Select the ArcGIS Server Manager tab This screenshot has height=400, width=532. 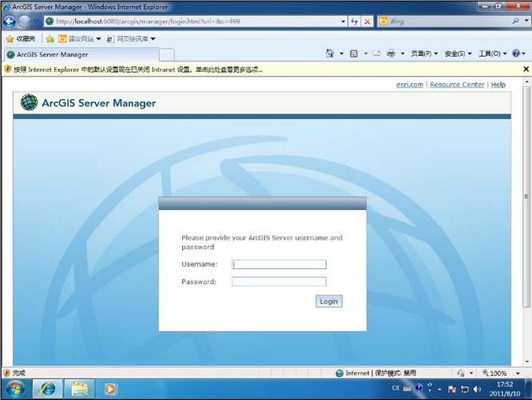[81, 54]
